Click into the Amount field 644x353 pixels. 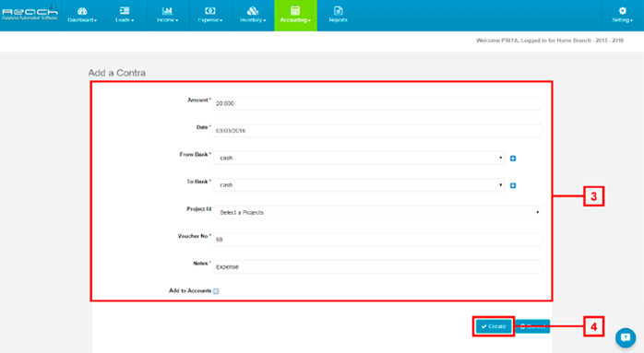click(377, 103)
